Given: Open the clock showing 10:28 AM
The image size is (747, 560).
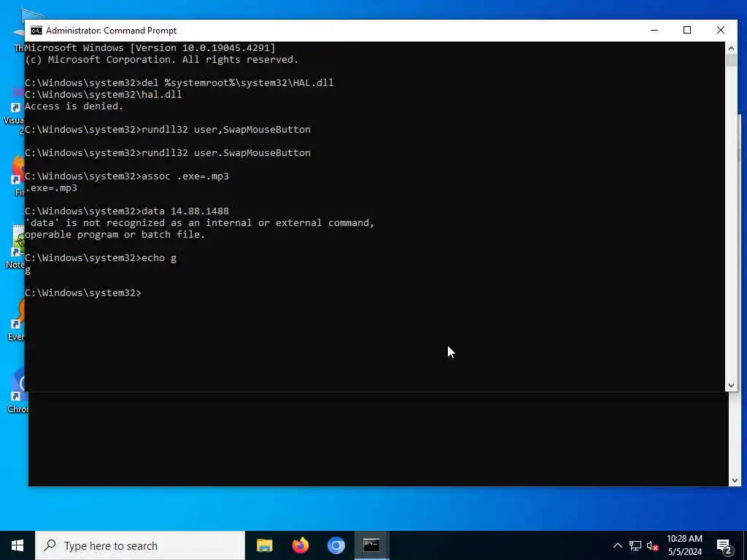Looking at the screenshot, I should 684,545.
